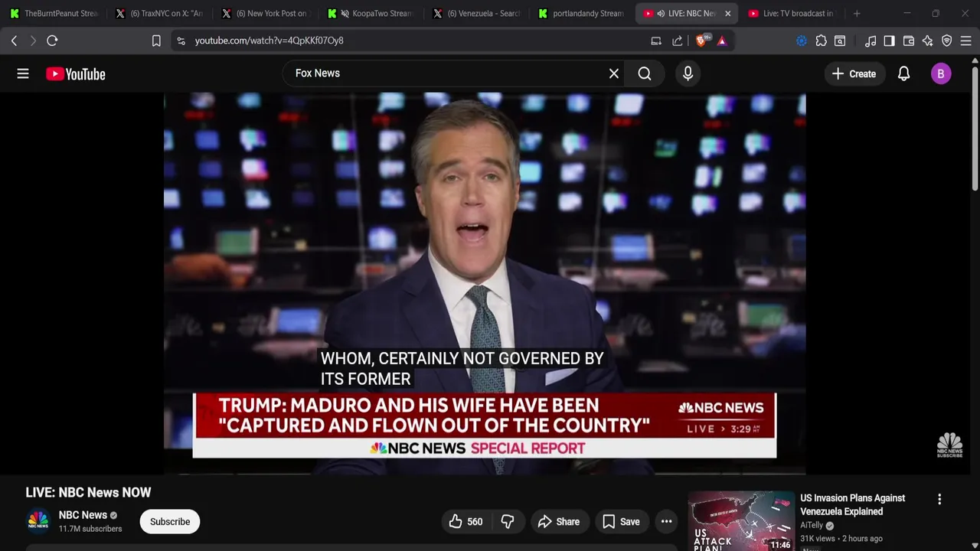Open account menu avatar B

(941, 73)
